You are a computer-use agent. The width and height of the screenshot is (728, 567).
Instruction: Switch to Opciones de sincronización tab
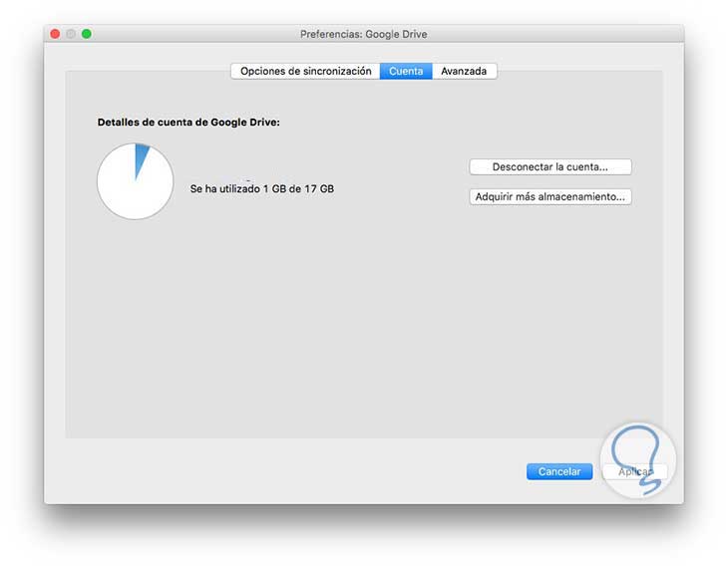click(305, 71)
